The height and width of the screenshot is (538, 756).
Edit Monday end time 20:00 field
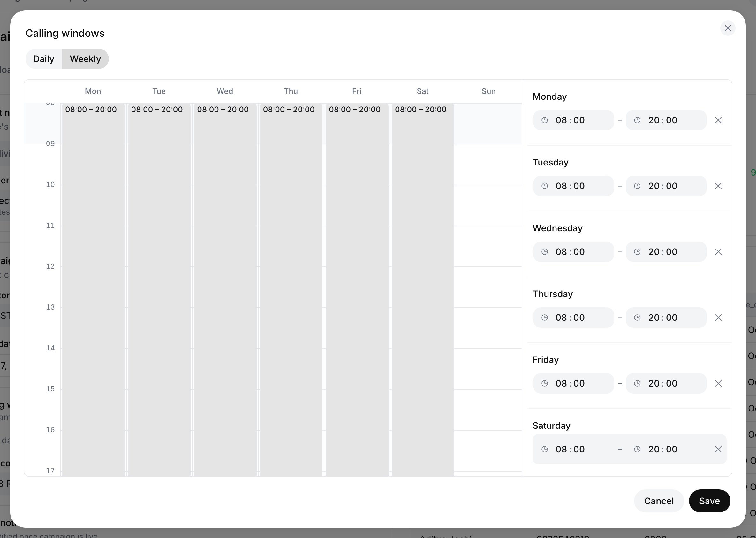(666, 120)
